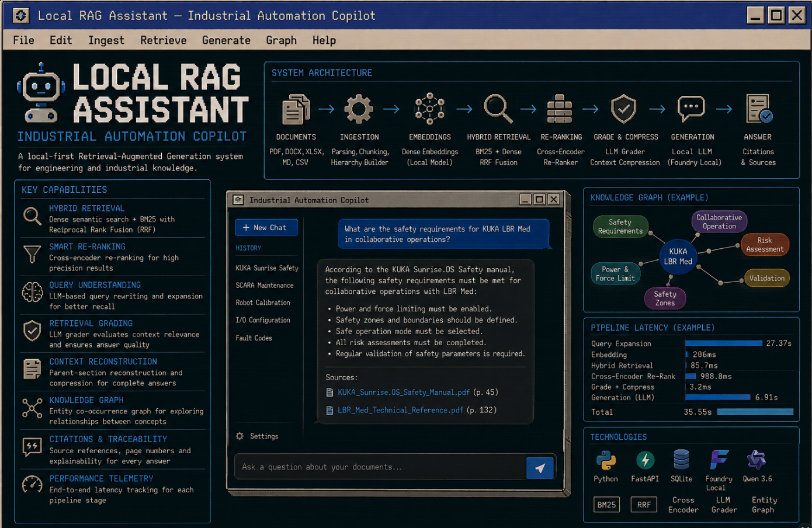Click the Entity Graph technology label

764,505
